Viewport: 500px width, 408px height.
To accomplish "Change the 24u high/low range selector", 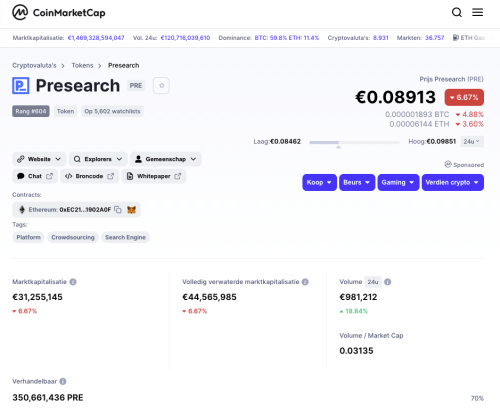I will click(472, 142).
